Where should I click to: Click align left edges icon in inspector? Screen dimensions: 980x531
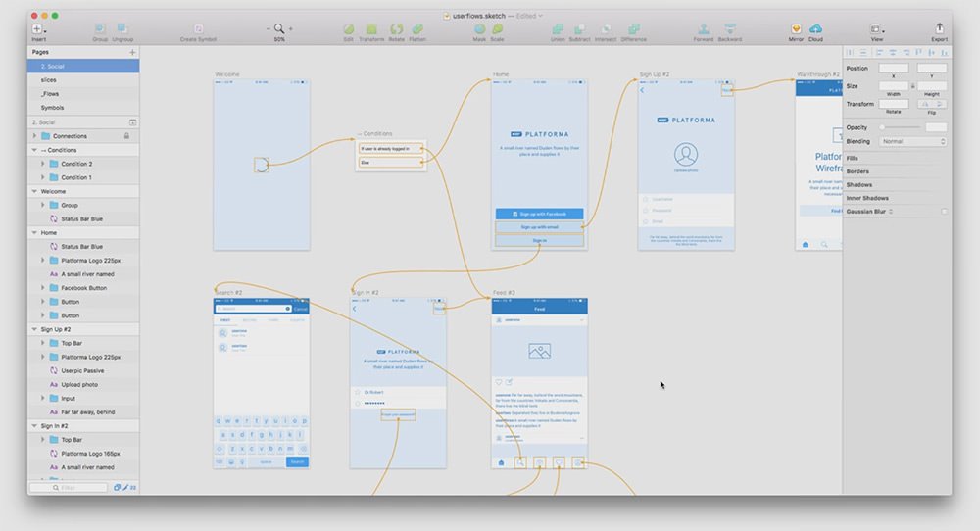(879, 53)
